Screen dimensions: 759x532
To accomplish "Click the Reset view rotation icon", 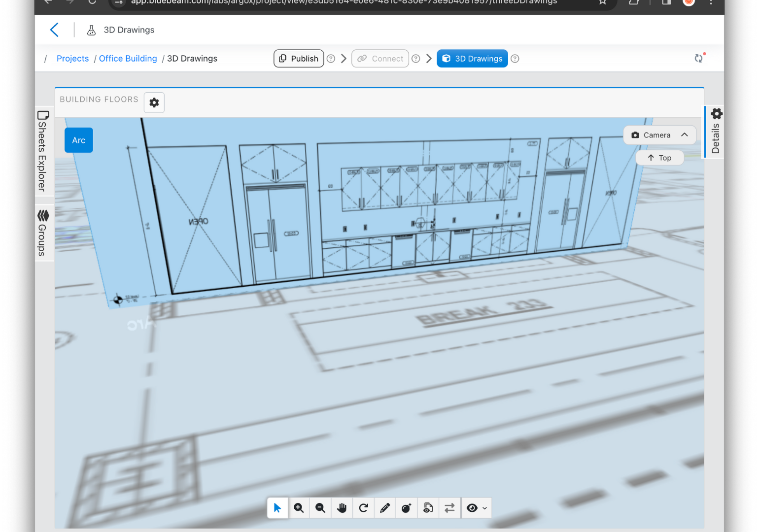I will point(363,508).
